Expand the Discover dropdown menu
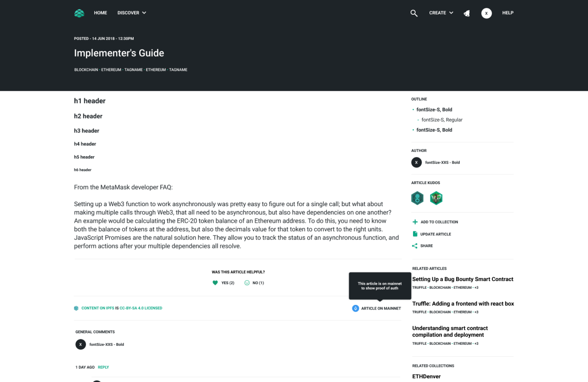588x382 pixels. pyautogui.click(x=131, y=13)
